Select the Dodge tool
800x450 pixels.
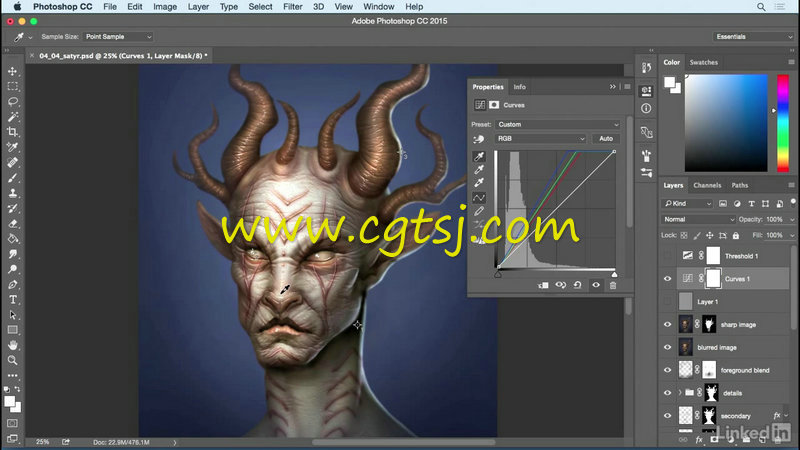click(13, 269)
